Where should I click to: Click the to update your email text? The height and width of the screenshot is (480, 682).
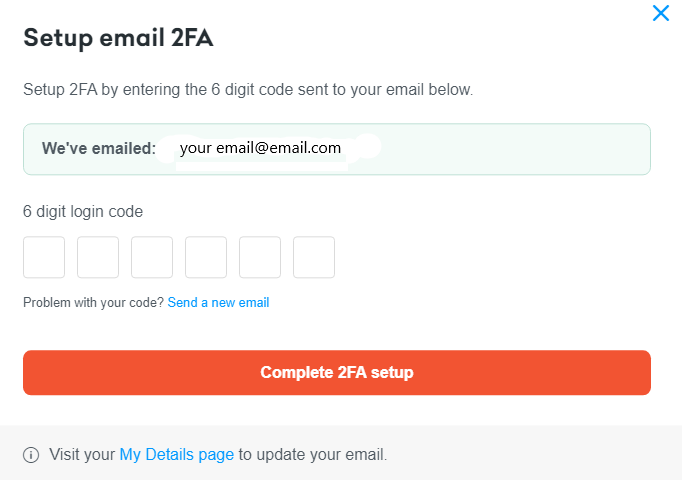coord(313,455)
